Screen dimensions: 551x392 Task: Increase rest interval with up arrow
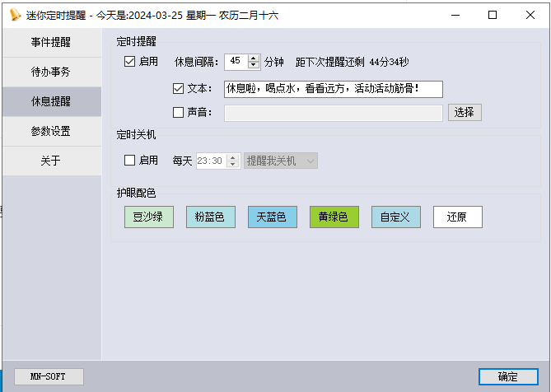(254, 58)
